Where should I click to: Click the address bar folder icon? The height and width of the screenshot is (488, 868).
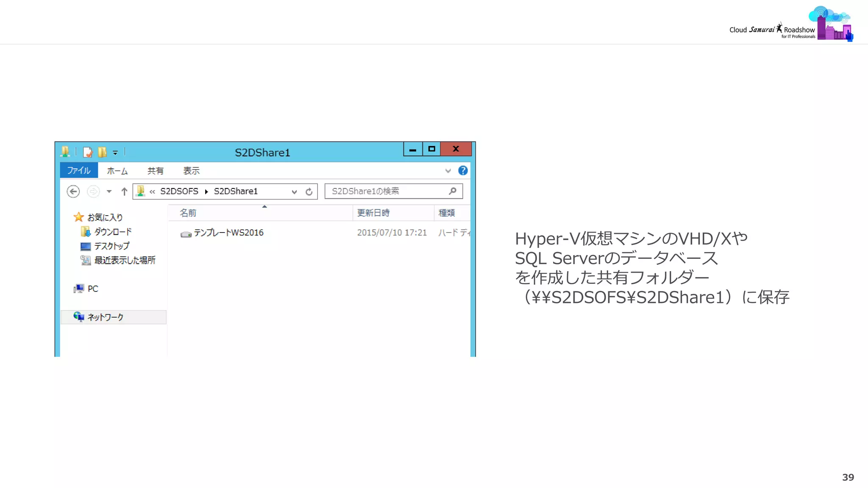141,191
